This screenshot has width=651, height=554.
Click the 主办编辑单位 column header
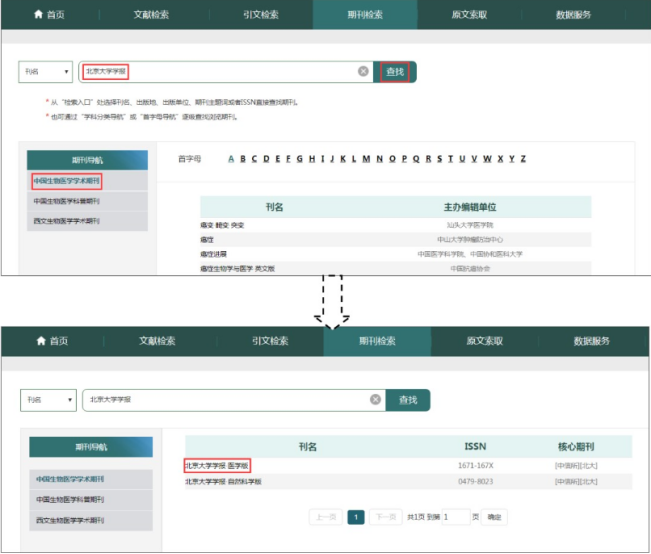coord(470,207)
